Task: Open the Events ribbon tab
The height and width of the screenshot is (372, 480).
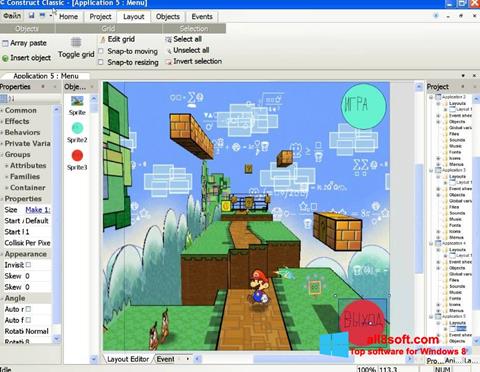Action: pos(202,17)
